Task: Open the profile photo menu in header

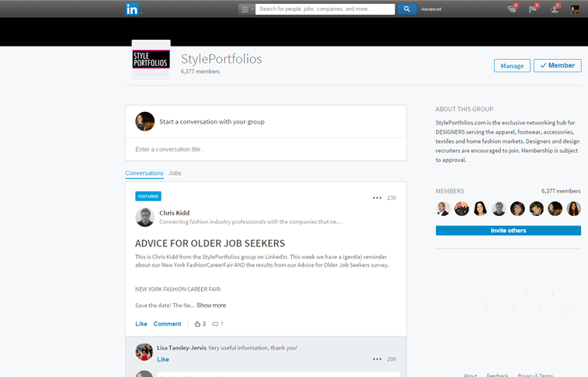Action: pyautogui.click(x=575, y=9)
